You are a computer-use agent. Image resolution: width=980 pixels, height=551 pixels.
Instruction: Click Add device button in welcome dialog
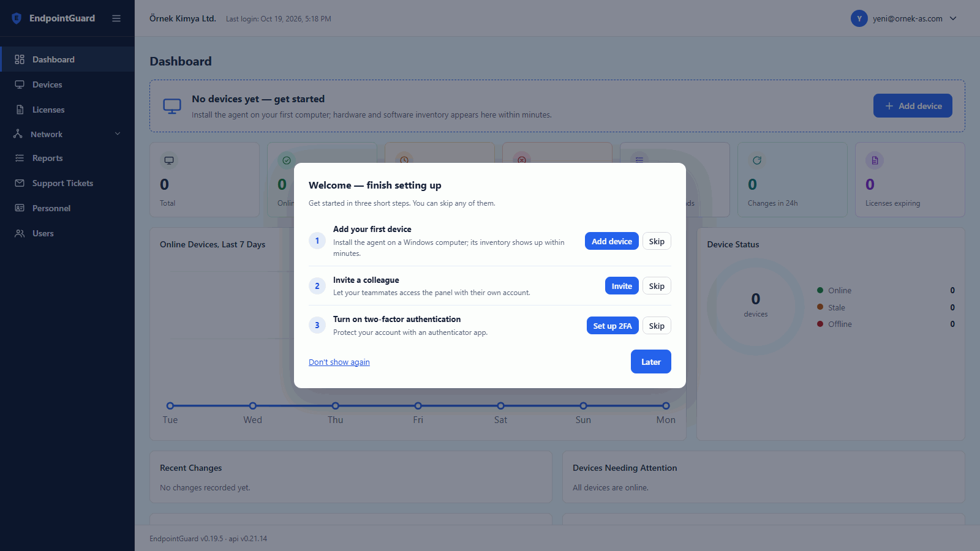[x=611, y=241]
